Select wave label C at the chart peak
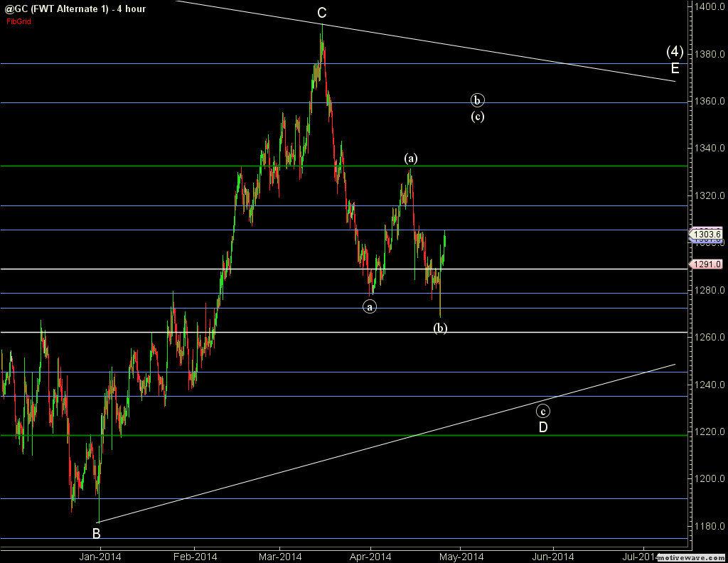The width and height of the screenshot is (728, 563). (322, 13)
